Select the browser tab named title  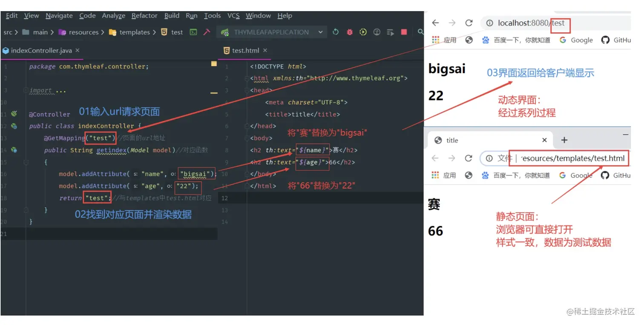(490, 140)
